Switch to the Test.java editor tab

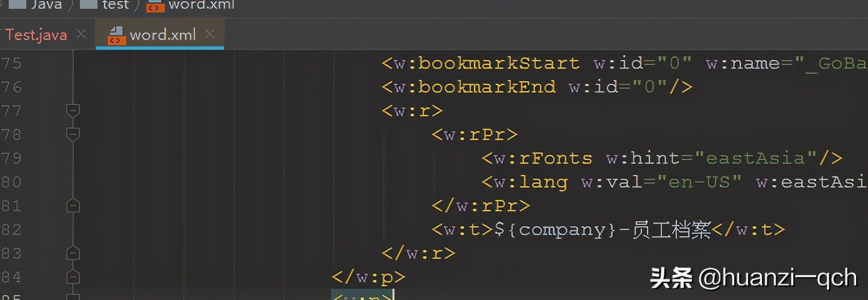click(36, 35)
